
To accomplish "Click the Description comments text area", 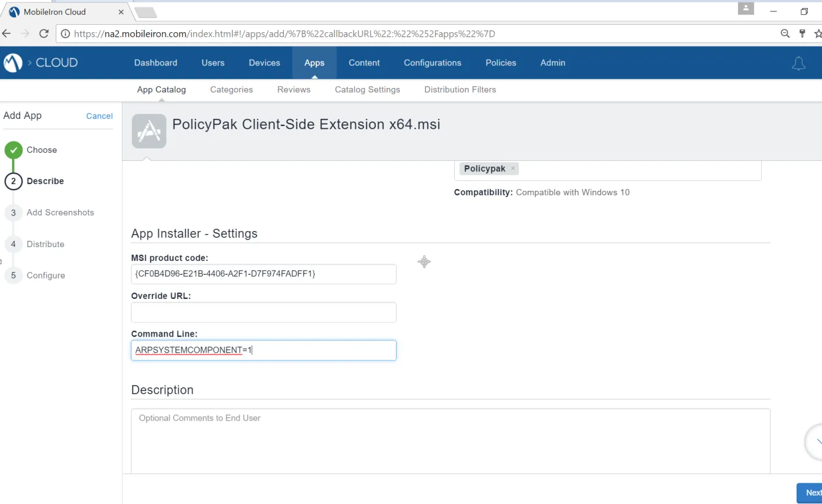I will 451,441.
